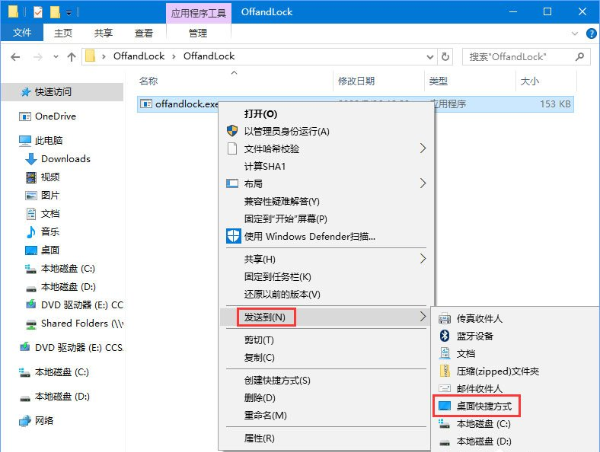Open the Downloads folder icon
Viewport: 600px width, 452px height.
coord(31,159)
